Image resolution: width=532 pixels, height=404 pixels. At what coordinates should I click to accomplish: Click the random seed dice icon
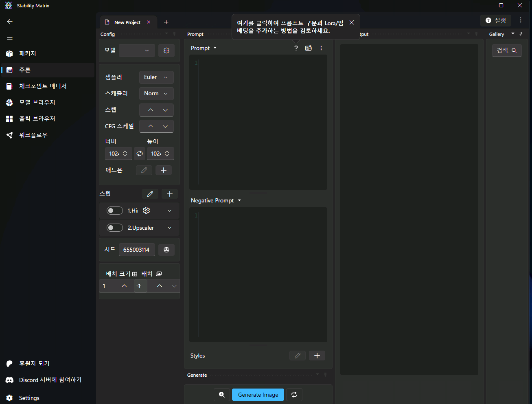pos(166,250)
